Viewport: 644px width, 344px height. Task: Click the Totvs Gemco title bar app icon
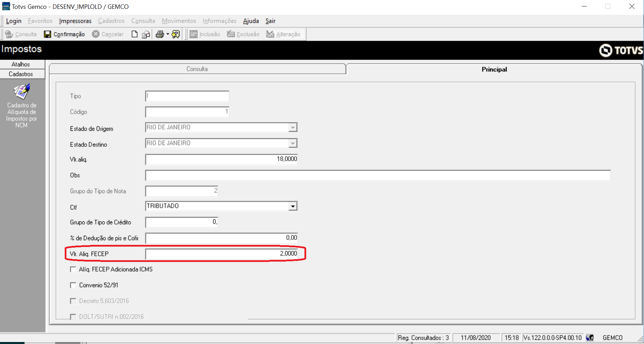[x=6, y=6]
